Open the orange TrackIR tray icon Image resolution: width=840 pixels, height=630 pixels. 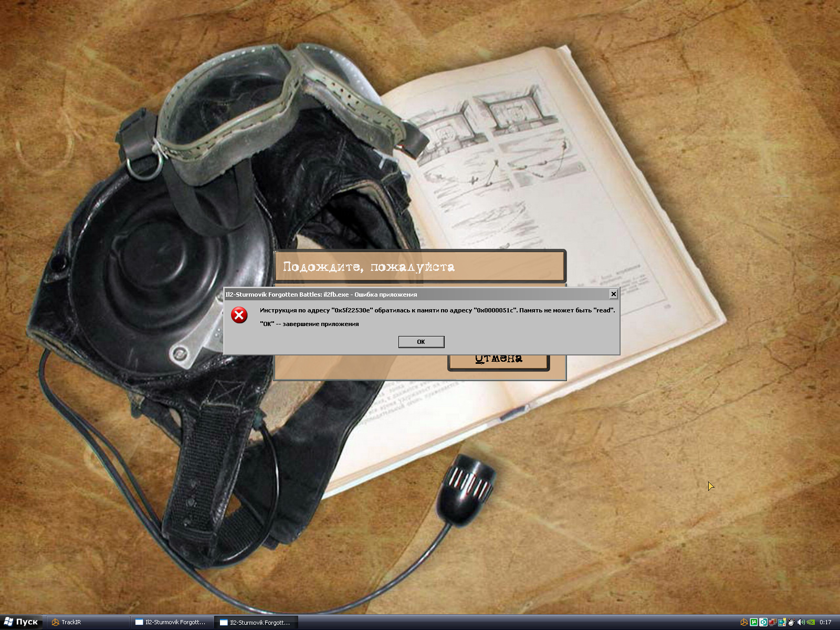pyautogui.click(x=744, y=622)
